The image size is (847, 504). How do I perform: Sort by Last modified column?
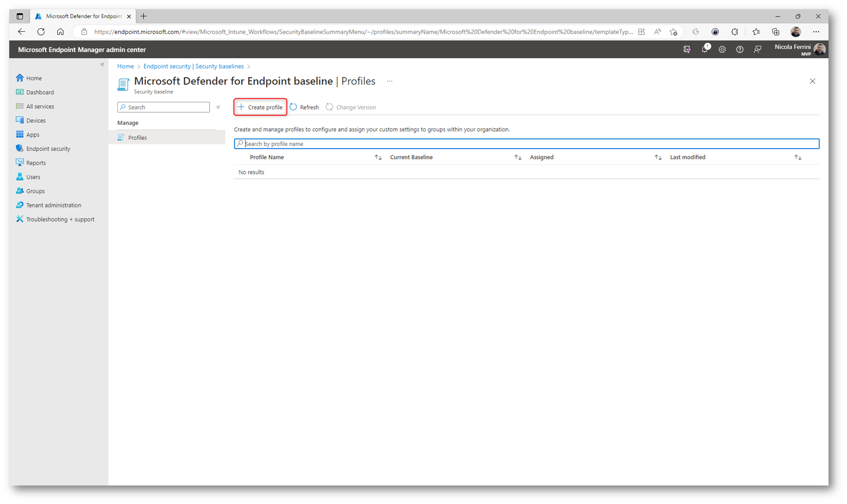click(x=798, y=157)
